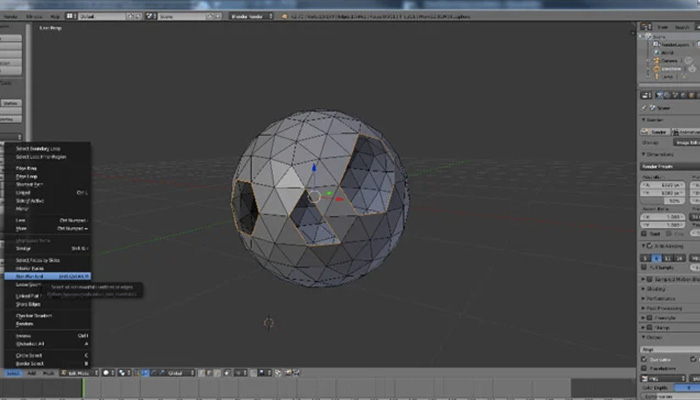Choose Edge Loop in Select menu
Image resolution: width=700 pixels, height=400 pixels.
48,176
